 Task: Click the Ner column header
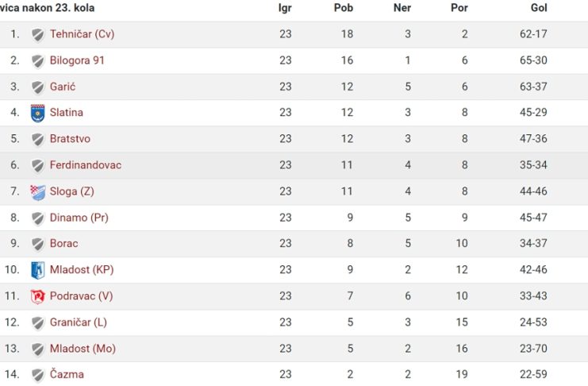tap(402, 8)
